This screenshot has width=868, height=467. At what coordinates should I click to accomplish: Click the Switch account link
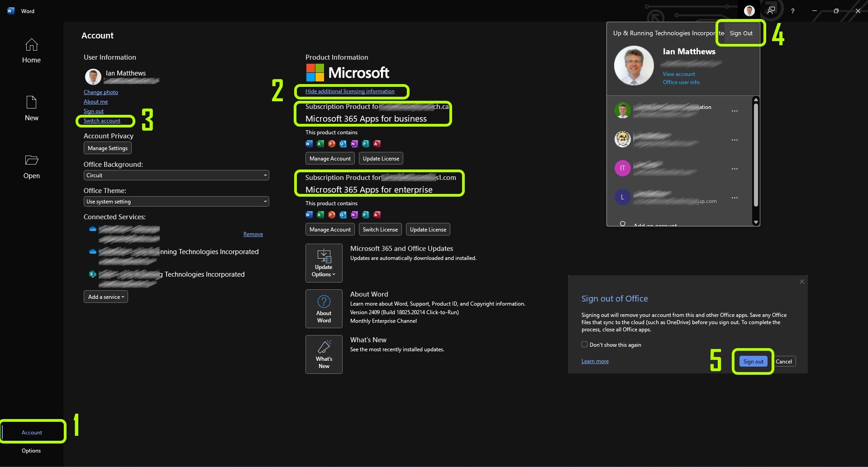coord(102,121)
